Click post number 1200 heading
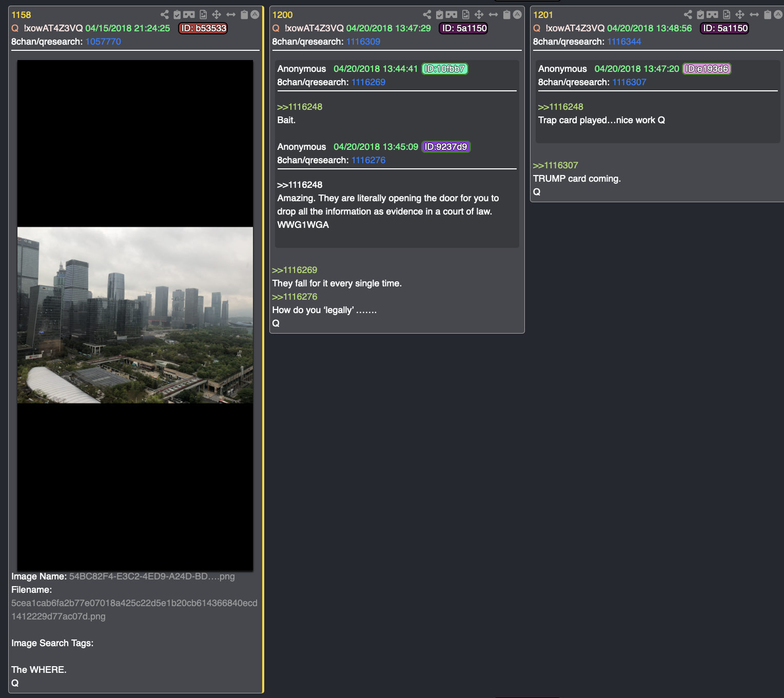The width and height of the screenshot is (784, 698). pyautogui.click(x=282, y=15)
